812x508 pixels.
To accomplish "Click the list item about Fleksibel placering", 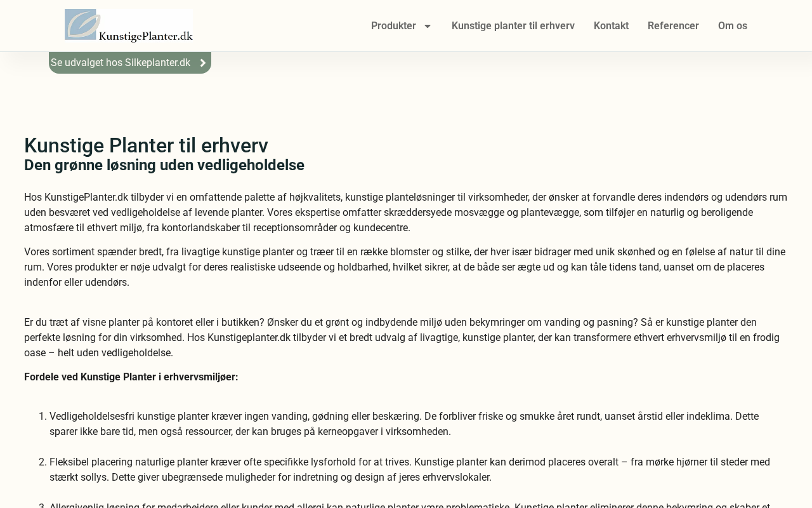I will point(409,469).
